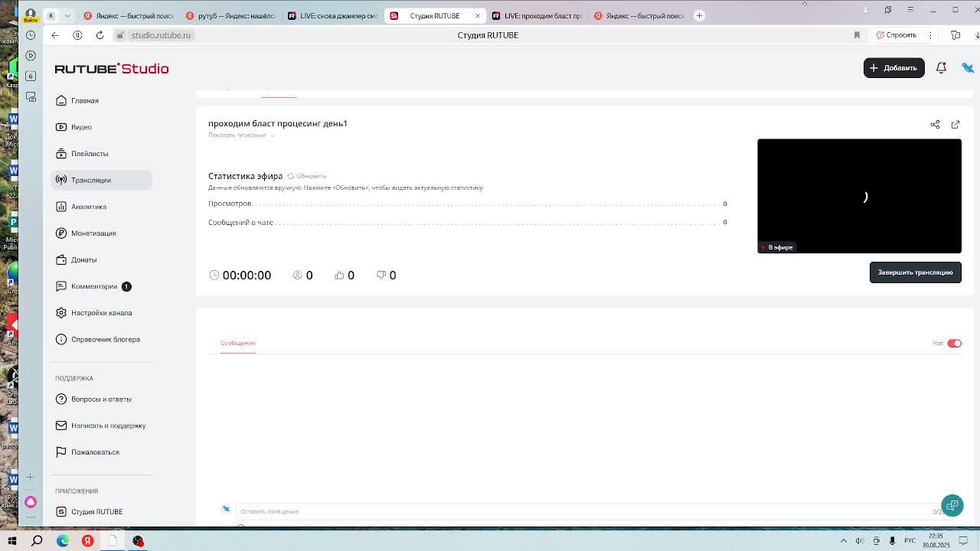Viewport: 980px width, 551px height.
Task: Open Microsoft Edge from taskbar
Action: pyautogui.click(x=63, y=541)
